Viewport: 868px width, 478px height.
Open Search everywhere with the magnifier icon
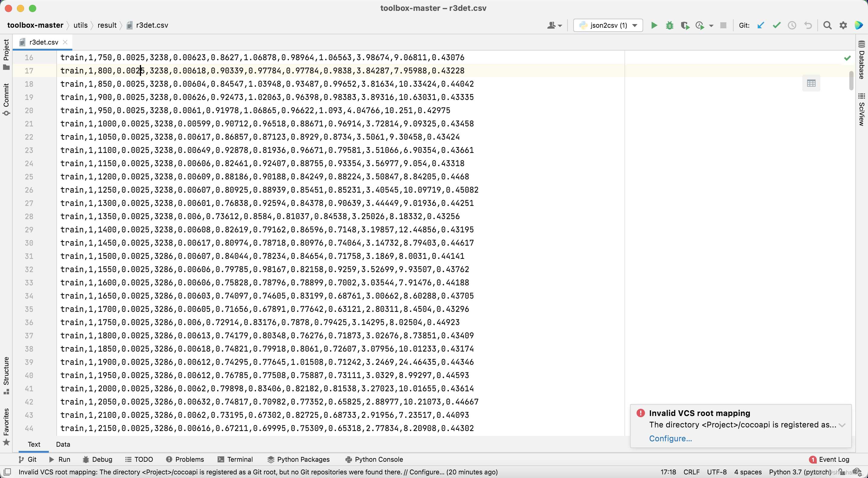828,25
